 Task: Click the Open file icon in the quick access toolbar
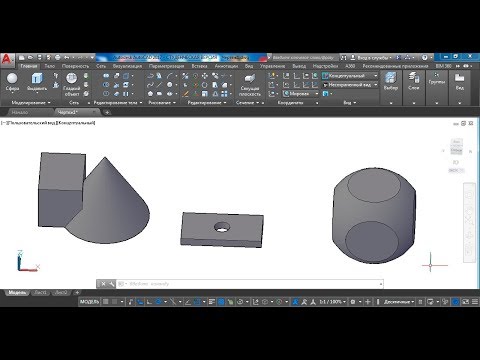pyautogui.click(x=30, y=58)
